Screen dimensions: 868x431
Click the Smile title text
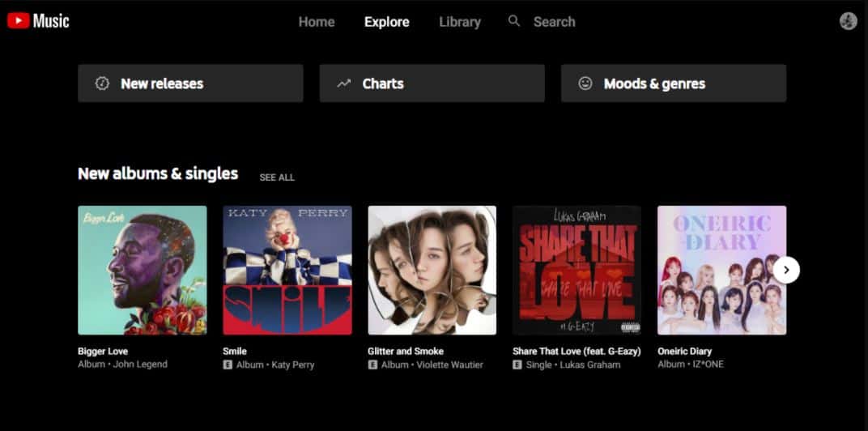[x=235, y=352]
